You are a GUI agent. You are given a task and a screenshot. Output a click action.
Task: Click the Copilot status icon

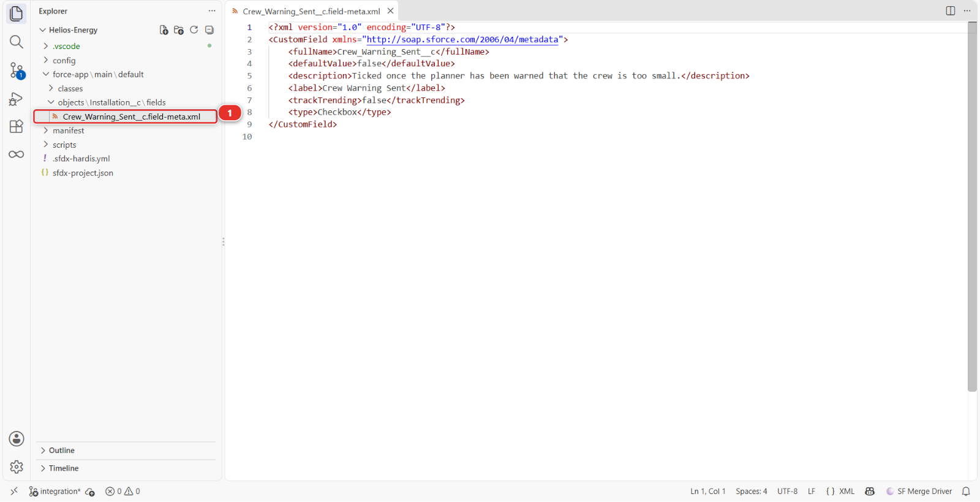coord(870,492)
